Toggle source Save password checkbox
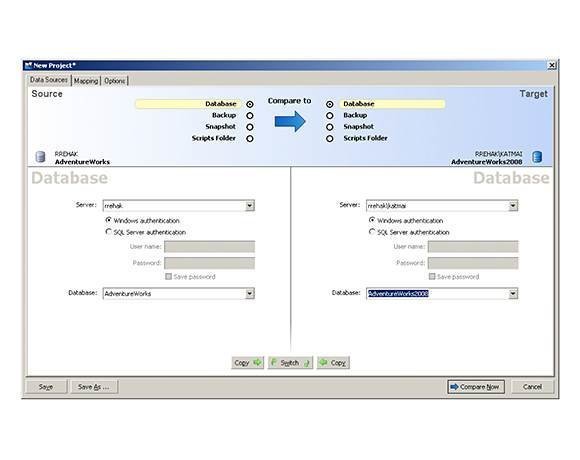580x460 pixels. (x=169, y=277)
